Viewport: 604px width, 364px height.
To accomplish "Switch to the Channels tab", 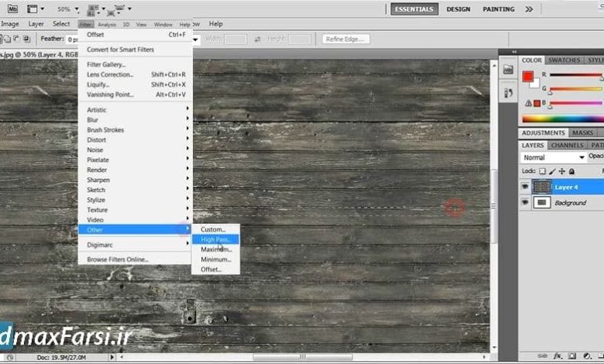I will [x=568, y=145].
